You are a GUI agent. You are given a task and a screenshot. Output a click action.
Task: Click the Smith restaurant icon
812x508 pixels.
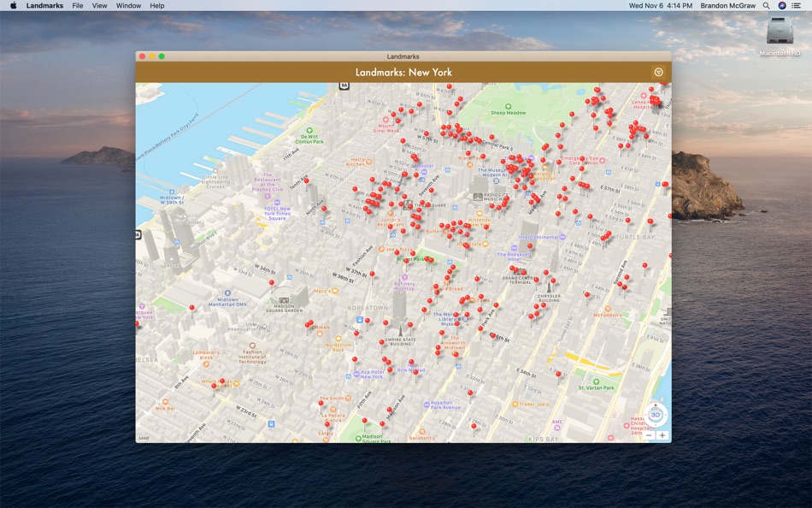point(348,399)
